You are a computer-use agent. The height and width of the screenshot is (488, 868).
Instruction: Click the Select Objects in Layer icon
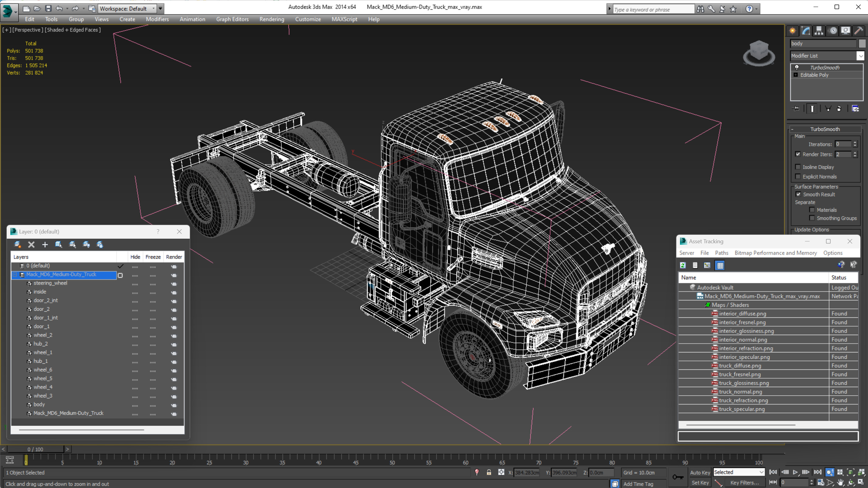(59, 244)
